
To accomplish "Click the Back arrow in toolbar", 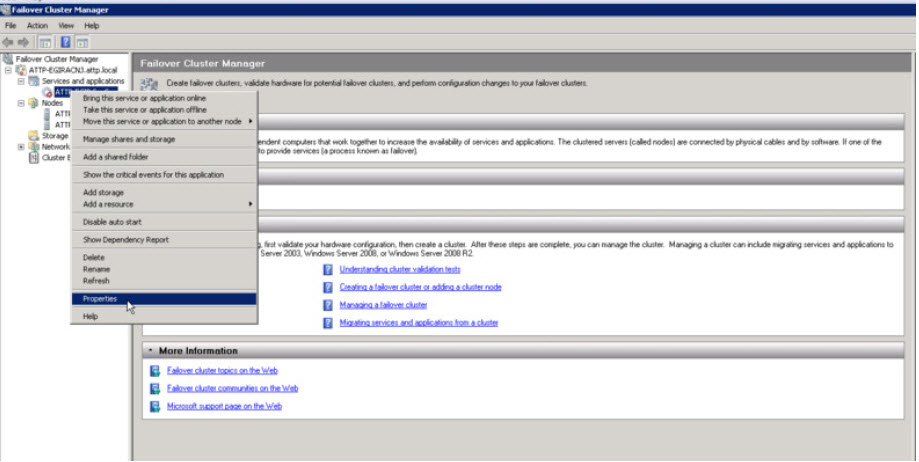I will (8, 42).
